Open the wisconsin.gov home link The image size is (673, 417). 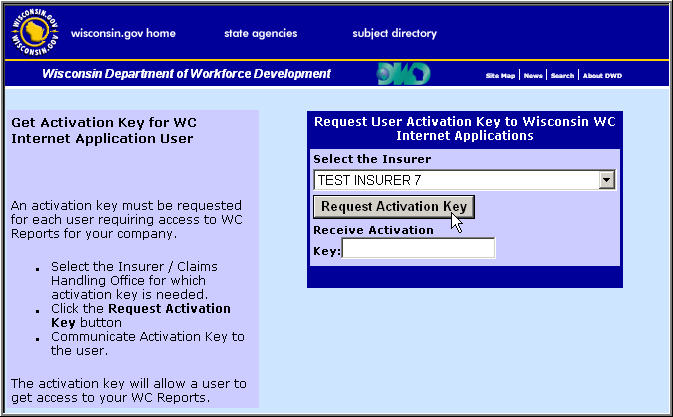pyautogui.click(x=123, y=33)
